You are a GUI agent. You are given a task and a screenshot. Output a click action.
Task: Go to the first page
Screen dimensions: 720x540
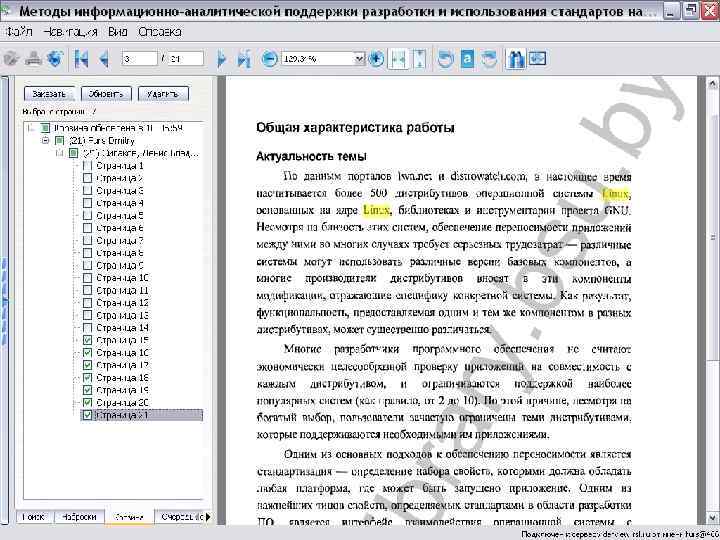pos(82,59)
